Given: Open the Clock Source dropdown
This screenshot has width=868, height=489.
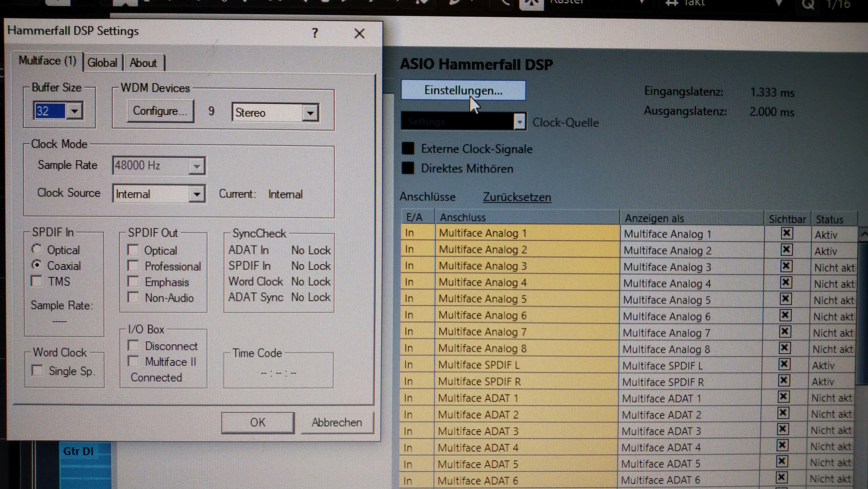Looking at the screenshot, I should 197,194.
